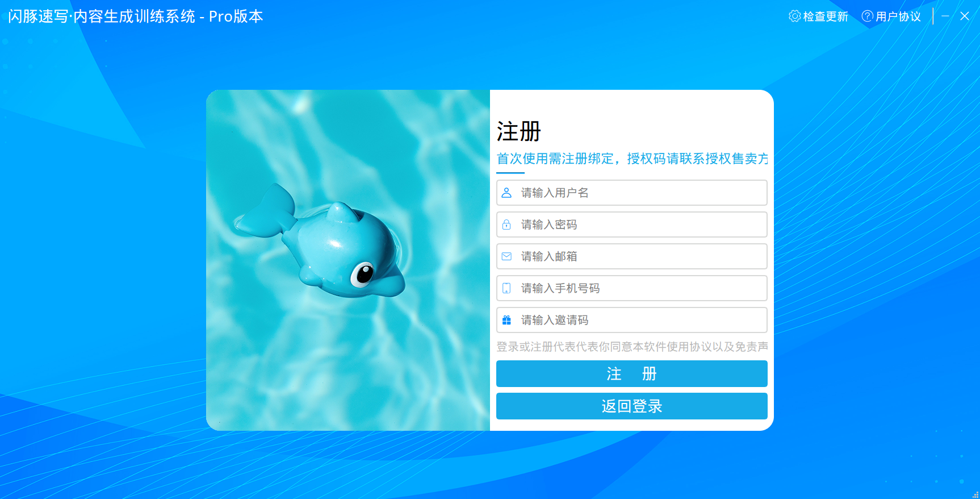Click the lock icon in password field
Screen dimensions: 980x499
point(506,224)
